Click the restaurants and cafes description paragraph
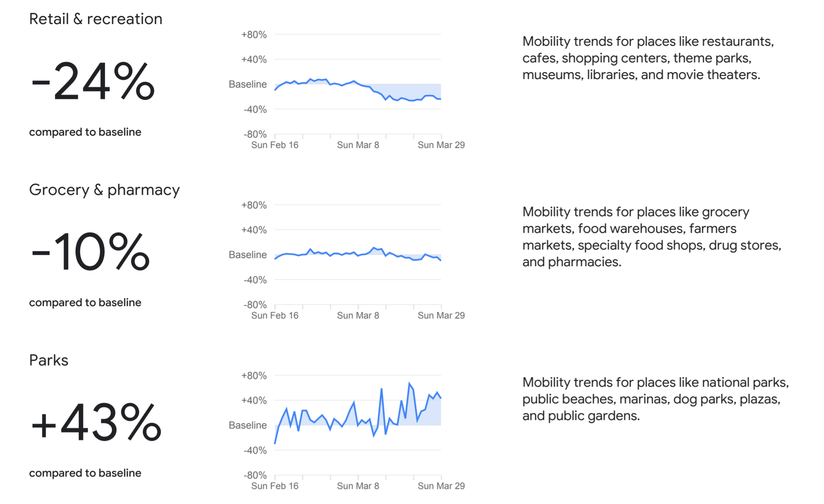Viewport: 824px width, 504px height. [648, 58]
